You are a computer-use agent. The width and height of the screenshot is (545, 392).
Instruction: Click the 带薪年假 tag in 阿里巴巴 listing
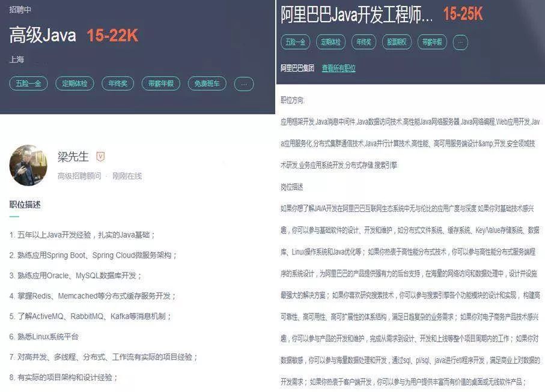pyautogui.click(x=432, y=42)
